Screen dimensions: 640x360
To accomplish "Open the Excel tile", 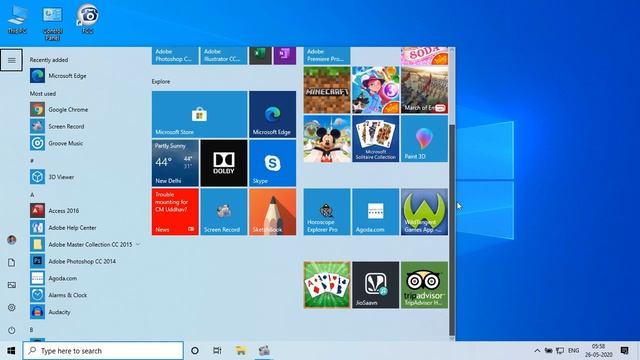I will coord(260,56).
